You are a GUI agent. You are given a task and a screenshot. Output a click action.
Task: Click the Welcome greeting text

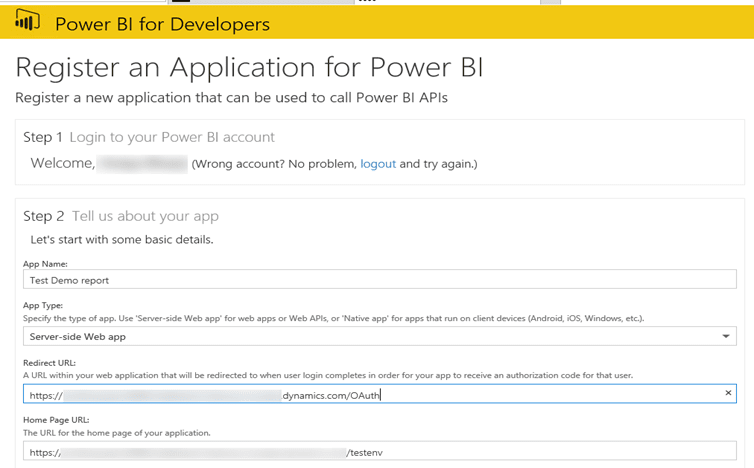(63, 164)
